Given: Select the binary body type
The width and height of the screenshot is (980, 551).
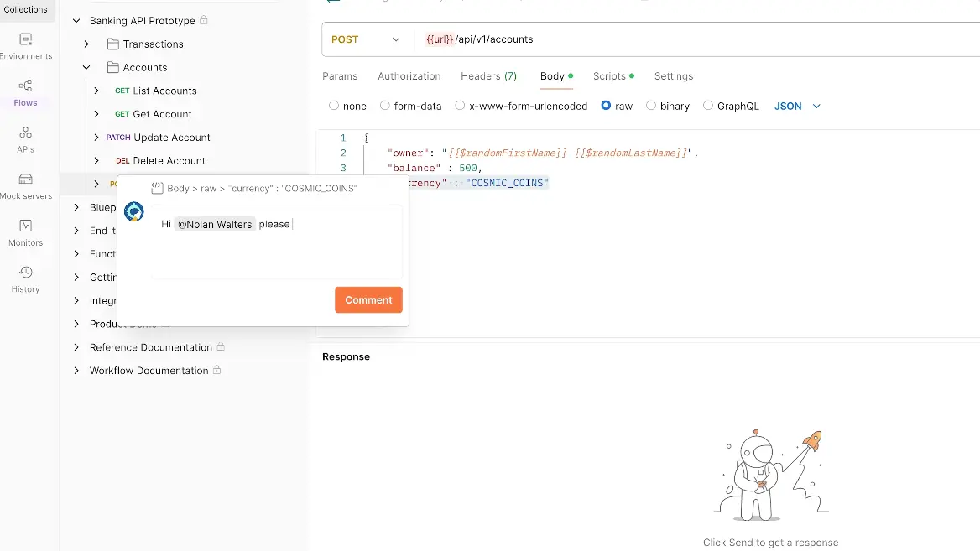Looking at the screenshot, I should (x=651, y=106).
